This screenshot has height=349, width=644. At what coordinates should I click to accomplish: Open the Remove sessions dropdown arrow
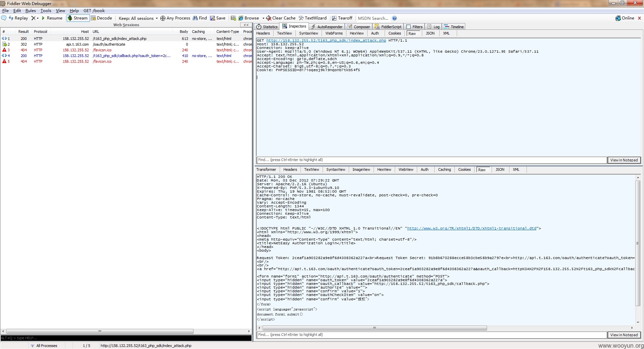coord(38,18)
